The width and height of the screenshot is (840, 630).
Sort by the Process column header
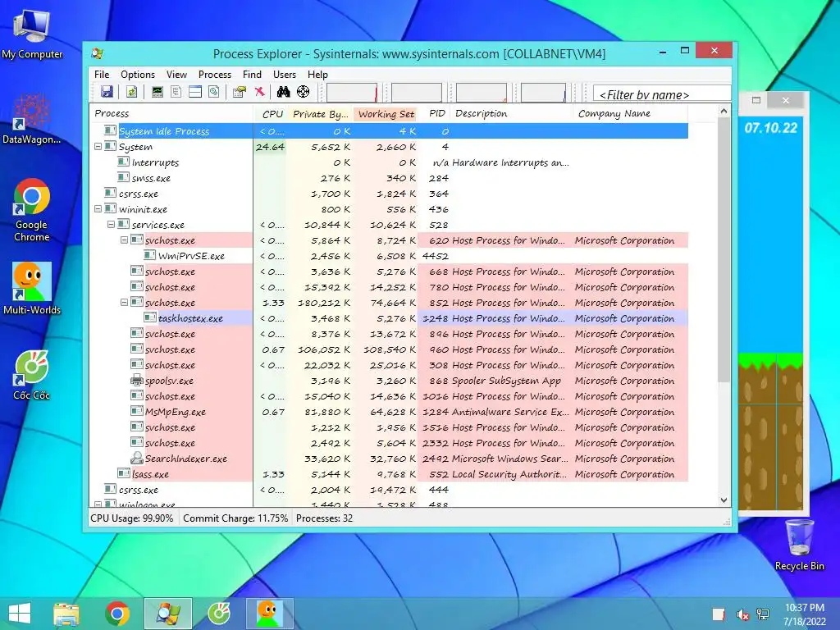point(171,113)
